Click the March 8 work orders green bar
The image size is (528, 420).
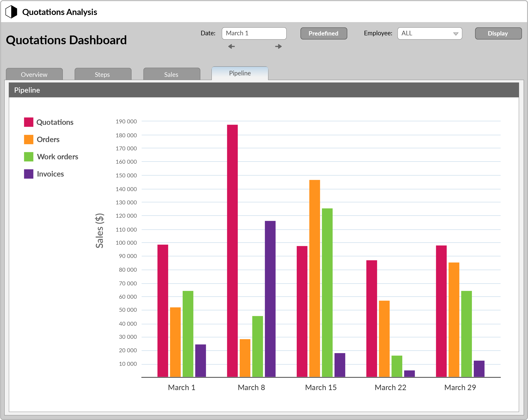[x=258, y=347]
